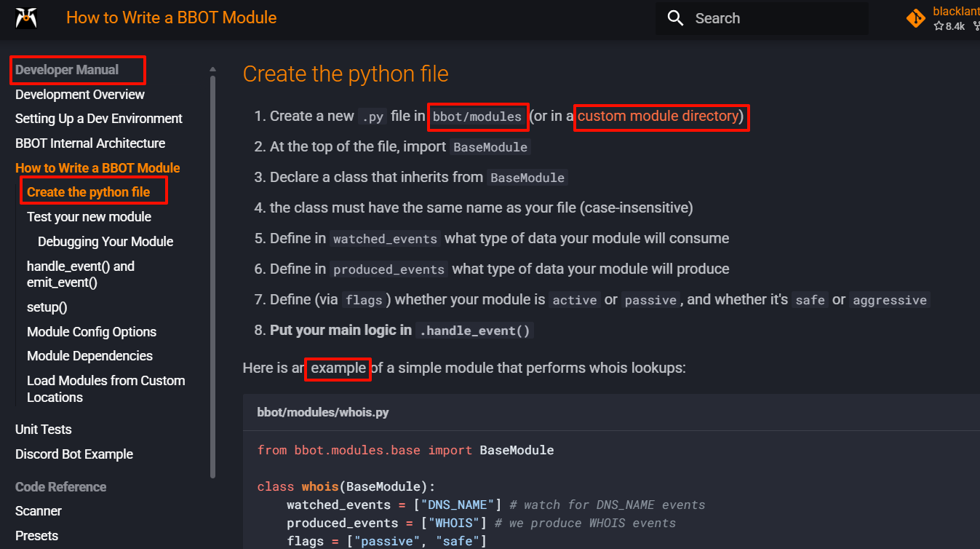Jump to Create the python file section
The height and width of the screenshot is (549, 980).
click(x=88, y=192)
